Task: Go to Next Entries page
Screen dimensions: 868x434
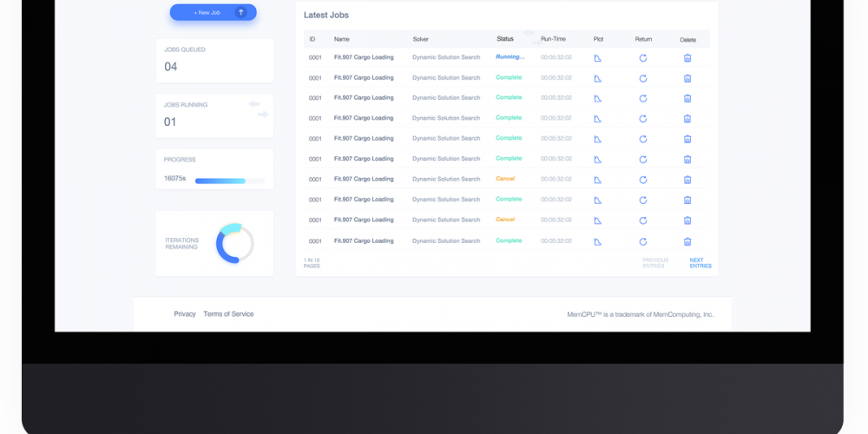Action: 700,263
